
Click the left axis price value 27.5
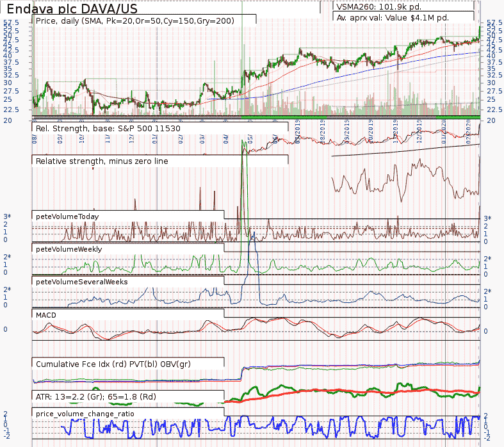click(12, 92)
